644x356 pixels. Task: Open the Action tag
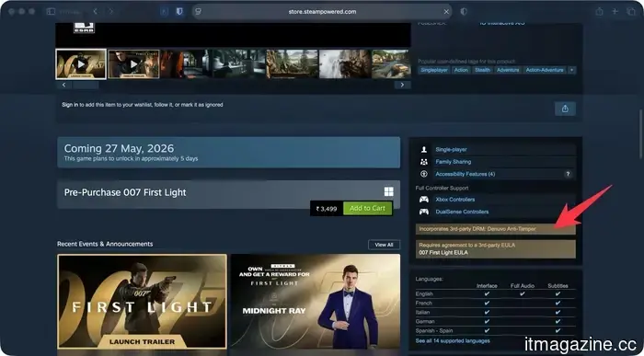461,70
